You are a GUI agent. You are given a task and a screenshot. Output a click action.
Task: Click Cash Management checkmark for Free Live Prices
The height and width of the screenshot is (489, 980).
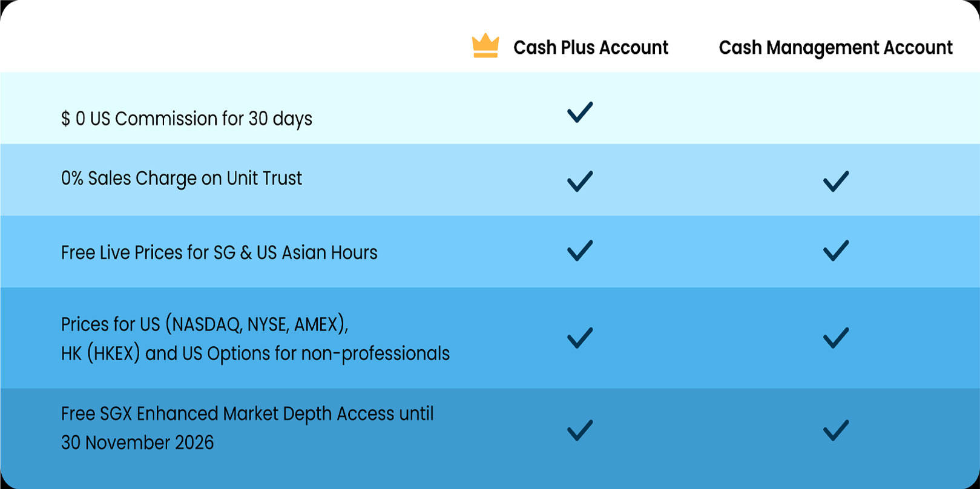[836, 251]
